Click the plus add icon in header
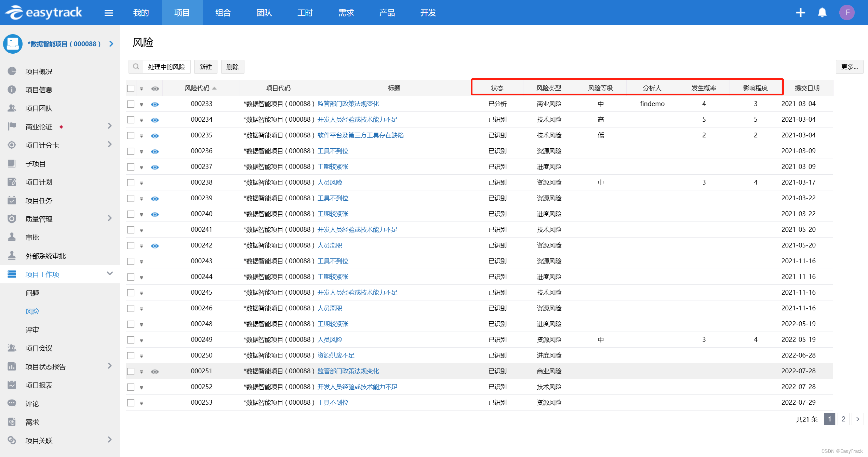 coord(800,13)
